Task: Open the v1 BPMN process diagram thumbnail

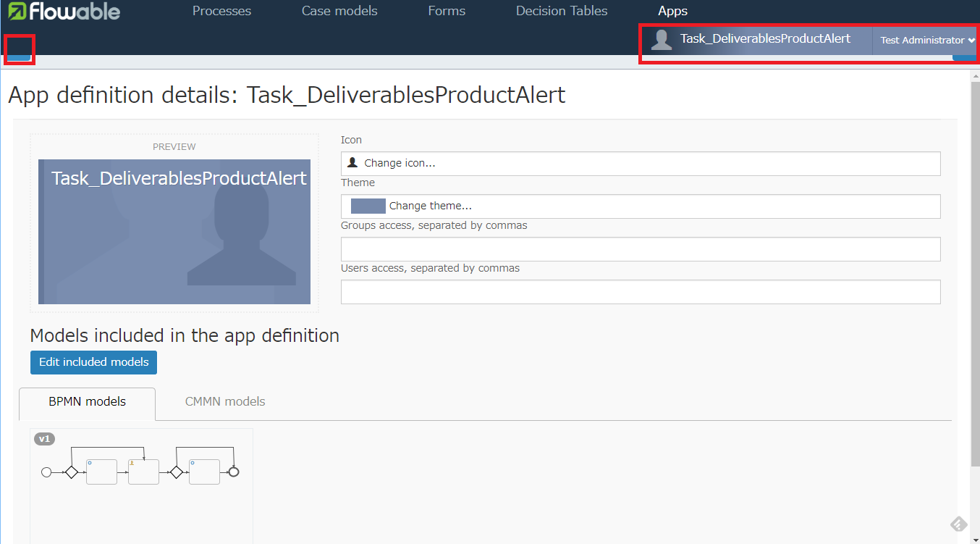Action: tap(142, 485)
